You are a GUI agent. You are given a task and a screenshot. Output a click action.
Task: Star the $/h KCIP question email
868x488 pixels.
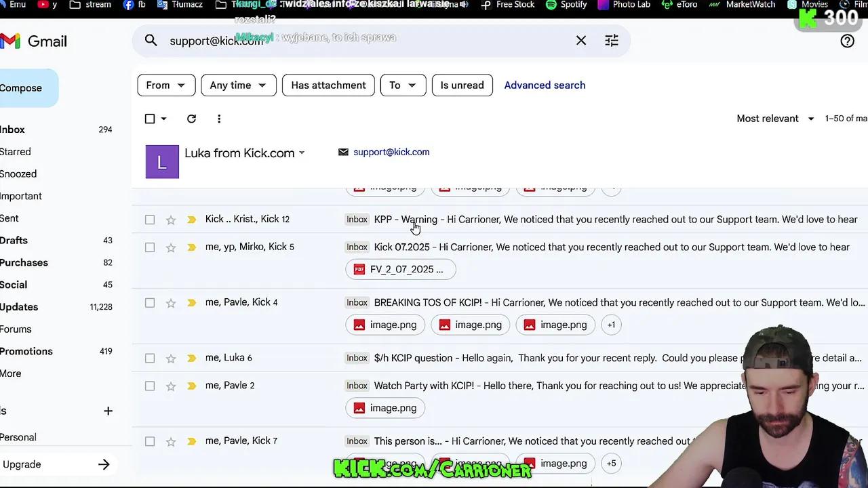tap(171, 358)
